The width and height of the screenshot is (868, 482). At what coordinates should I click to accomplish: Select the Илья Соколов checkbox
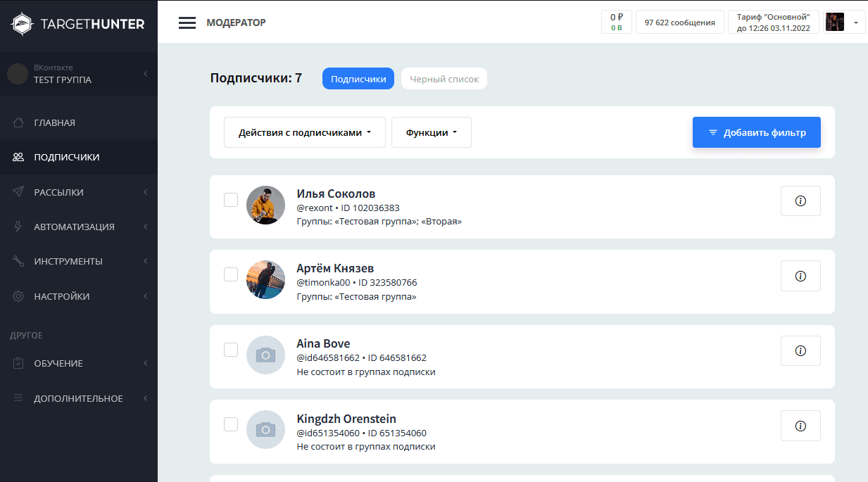[231, 200]
